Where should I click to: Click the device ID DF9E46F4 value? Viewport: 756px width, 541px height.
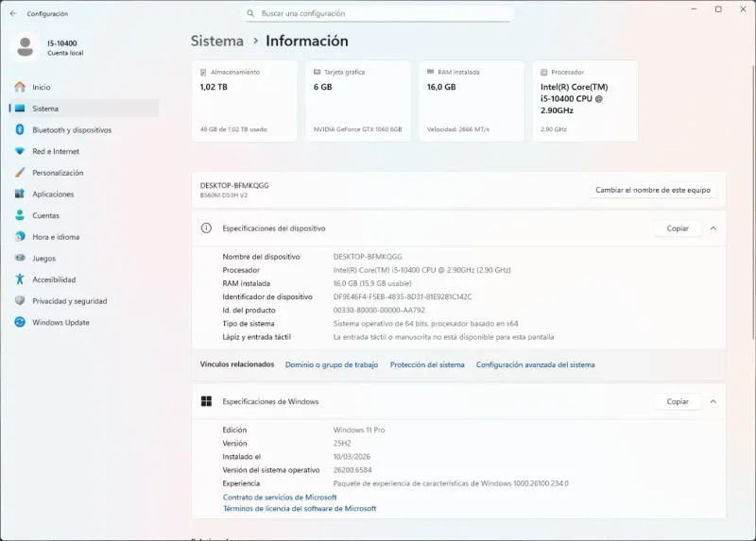click(403, 296)
